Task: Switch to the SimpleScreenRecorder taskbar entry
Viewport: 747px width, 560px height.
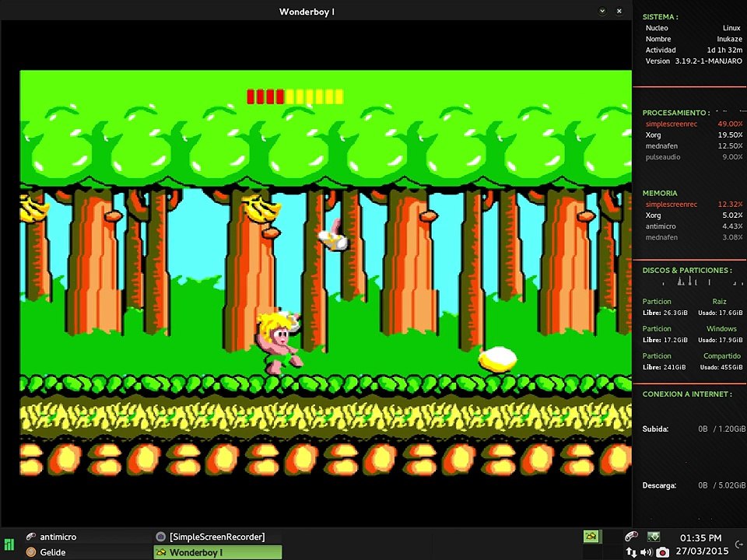Action: (x=217, y=537)
